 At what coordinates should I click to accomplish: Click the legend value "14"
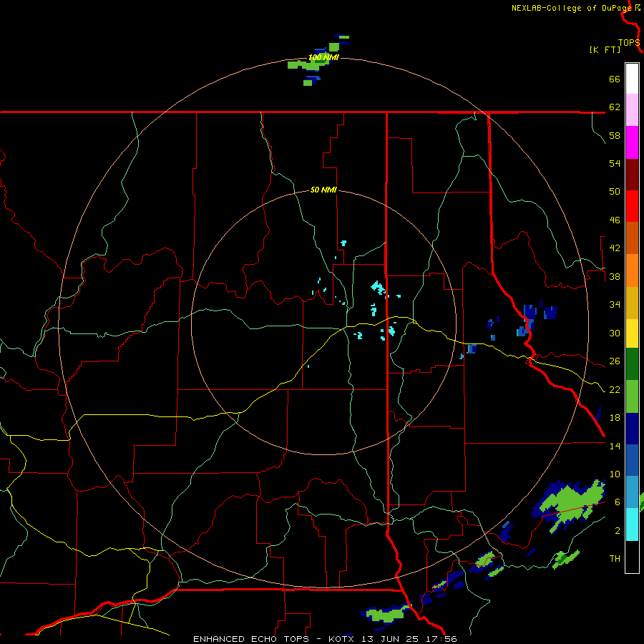(615, 446)
